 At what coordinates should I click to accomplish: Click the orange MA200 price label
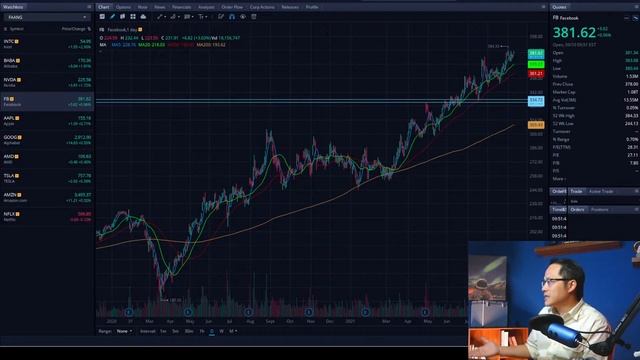pyautogui.click(x=536, y=125)
